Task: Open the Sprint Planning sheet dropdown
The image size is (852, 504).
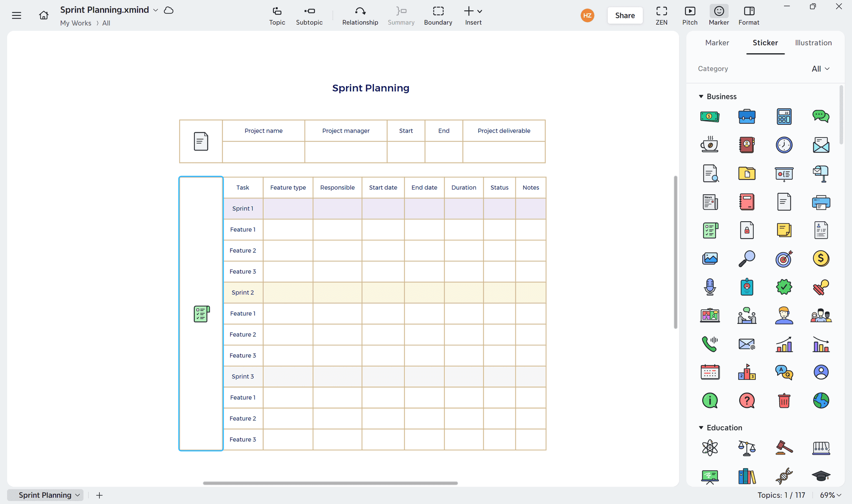Action: [x=77, y=495]
